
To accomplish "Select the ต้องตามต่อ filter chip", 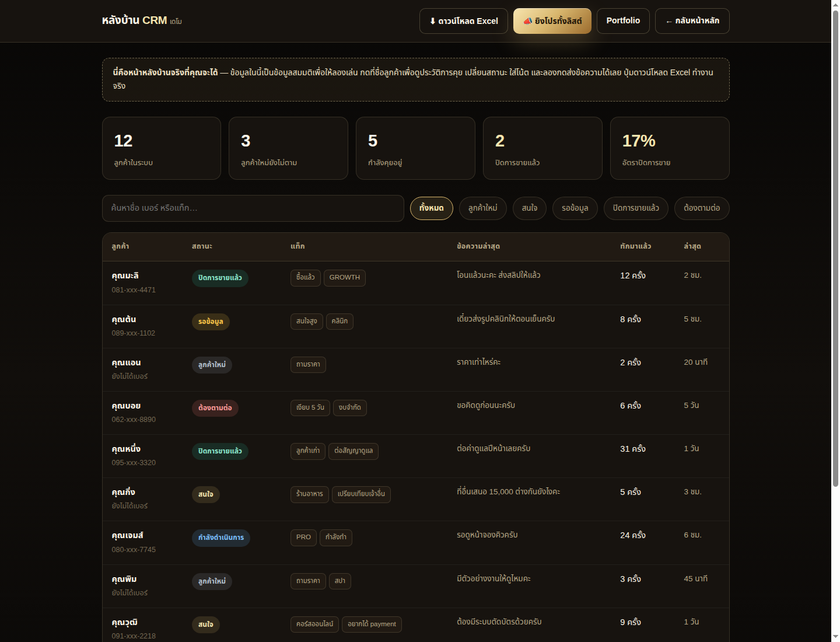I will [702, 208].
